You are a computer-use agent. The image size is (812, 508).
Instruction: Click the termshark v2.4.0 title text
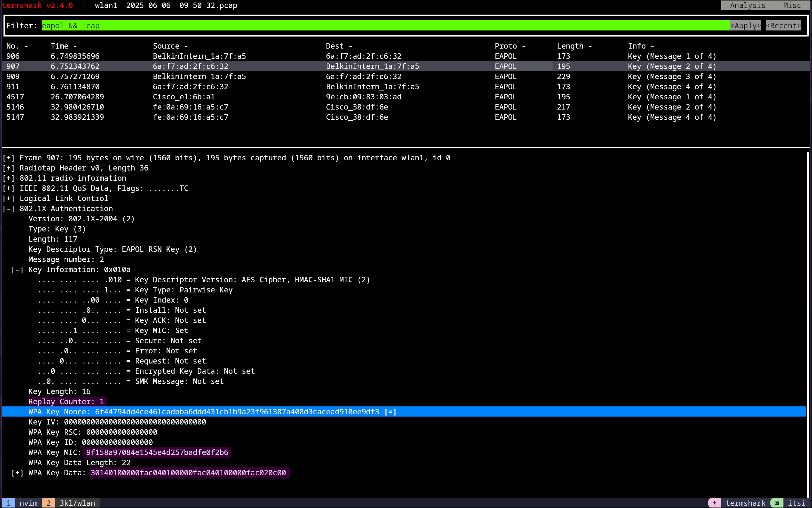pos(37,5)
